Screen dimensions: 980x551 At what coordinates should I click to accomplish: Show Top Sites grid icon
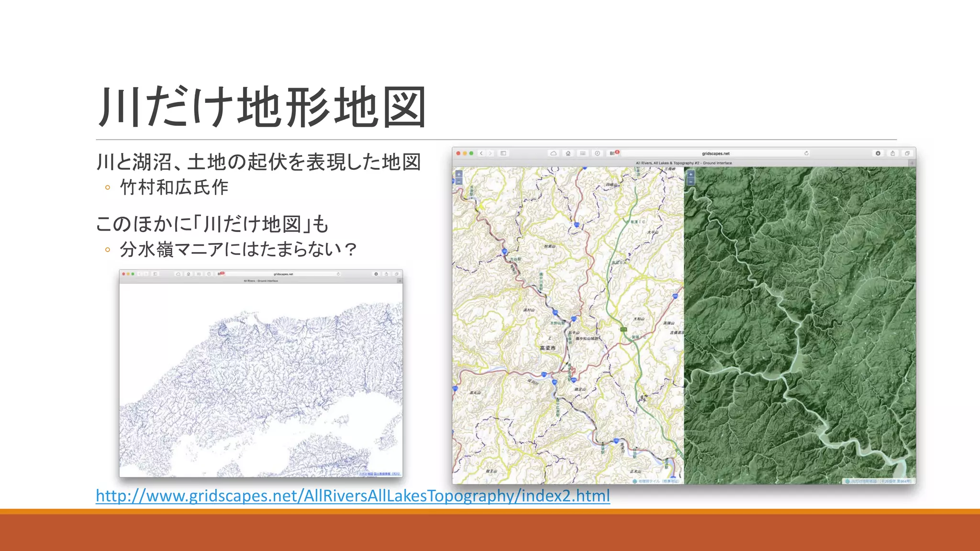click(582, 154)
